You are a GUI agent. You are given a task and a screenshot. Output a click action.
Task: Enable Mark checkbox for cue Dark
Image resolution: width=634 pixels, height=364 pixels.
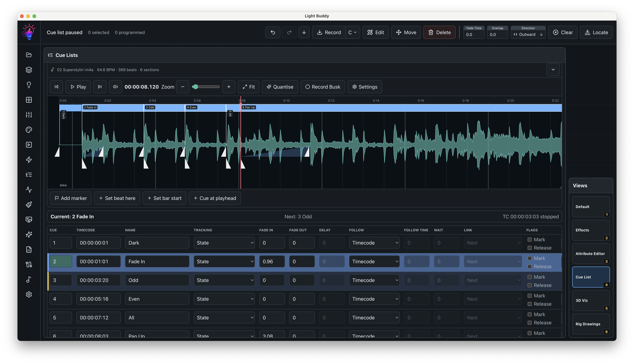[529, 240]
